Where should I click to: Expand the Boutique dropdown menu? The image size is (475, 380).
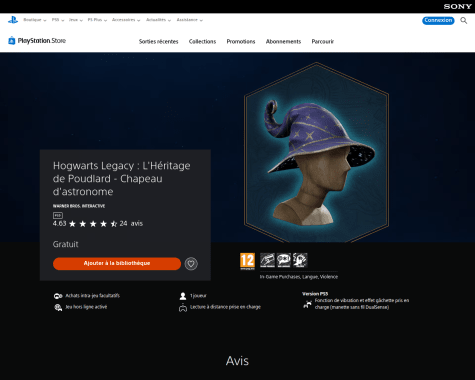pyautogui.click(x=35, y=20)
